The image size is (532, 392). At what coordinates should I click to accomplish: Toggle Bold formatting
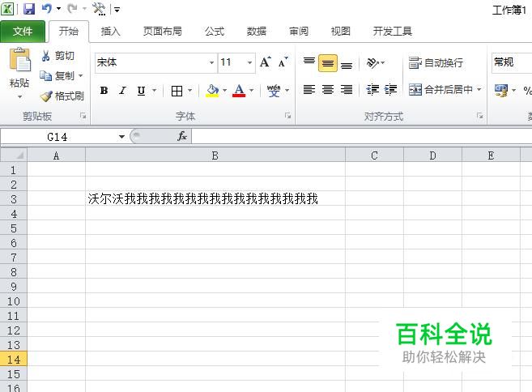104,91
